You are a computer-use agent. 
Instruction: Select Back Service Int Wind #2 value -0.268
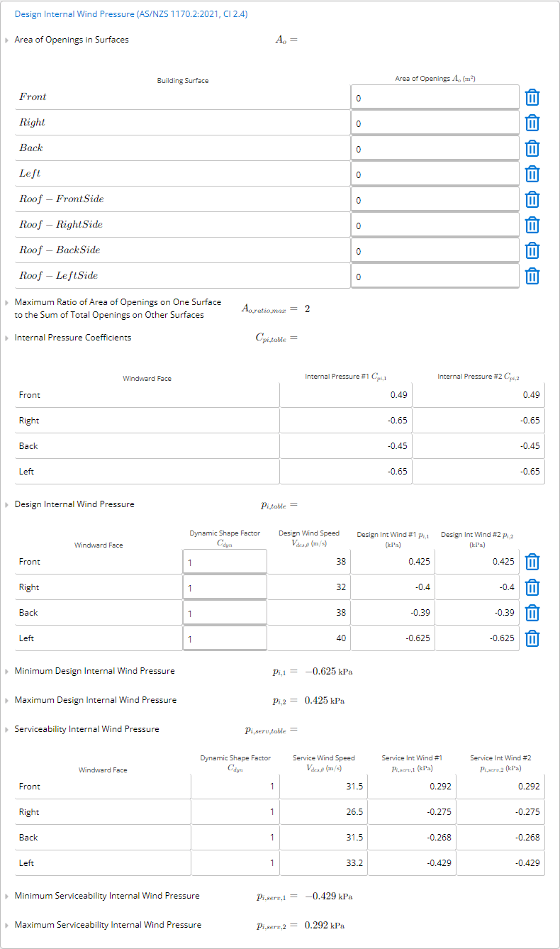click(x=501, y=838)
